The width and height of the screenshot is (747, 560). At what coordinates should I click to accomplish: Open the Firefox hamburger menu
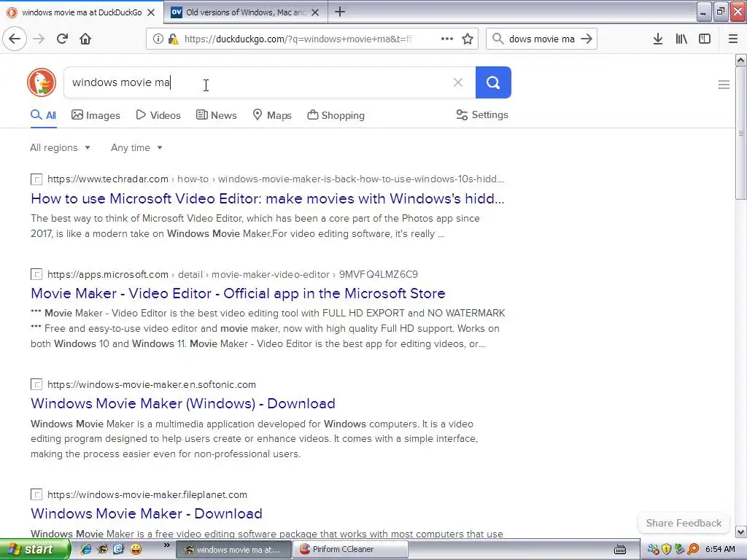click(733, 39)
